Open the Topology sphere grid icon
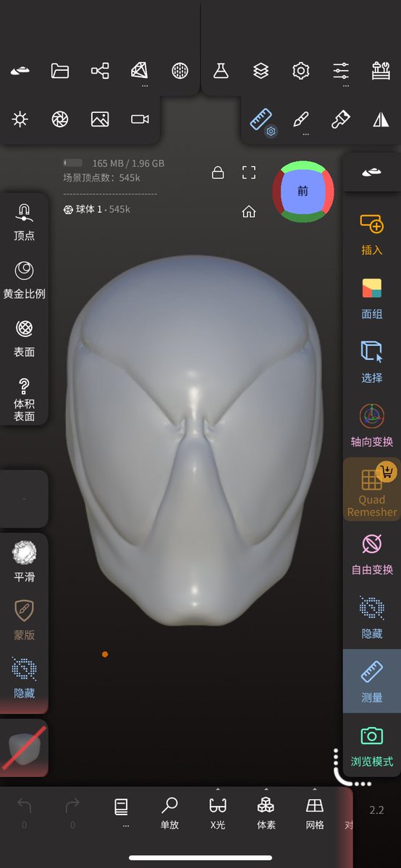The width and height of the screenshot is (401, 868). 180,71
